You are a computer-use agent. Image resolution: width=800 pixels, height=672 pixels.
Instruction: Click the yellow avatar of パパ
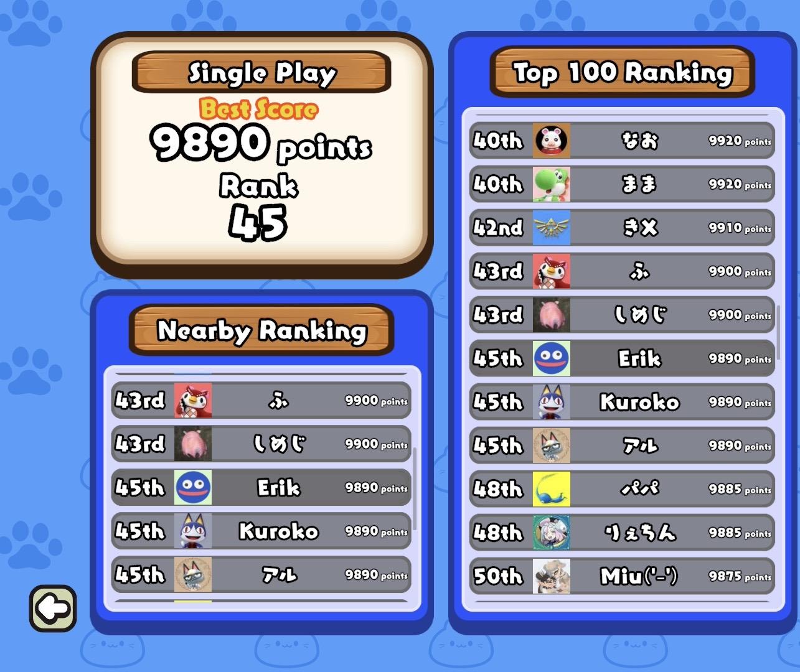pyautogui.click(x=551, y=489)
